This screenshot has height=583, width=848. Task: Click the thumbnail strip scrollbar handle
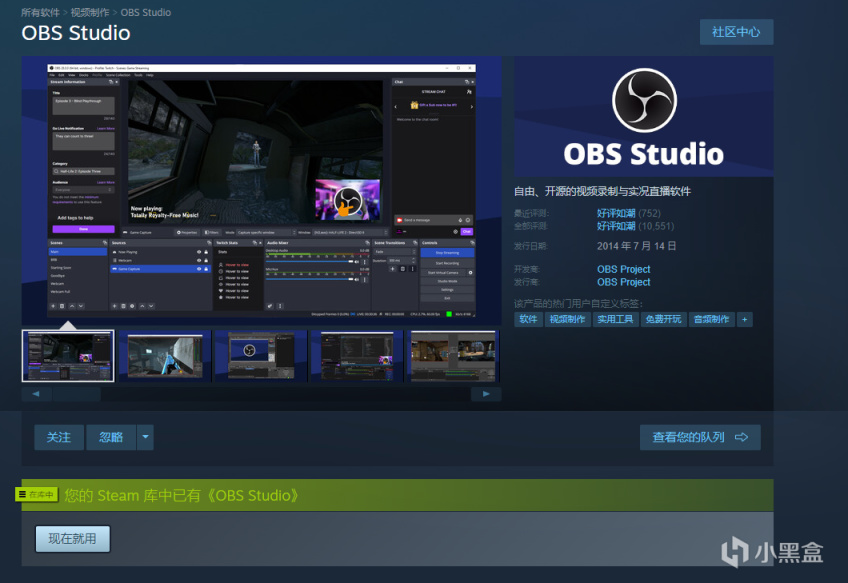point(76,394)
